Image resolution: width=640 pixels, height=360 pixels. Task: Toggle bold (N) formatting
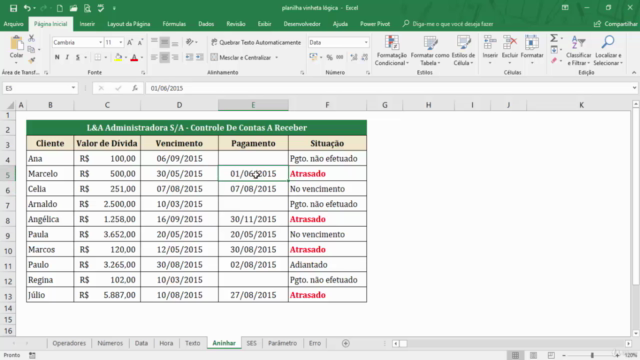[57, 58]
